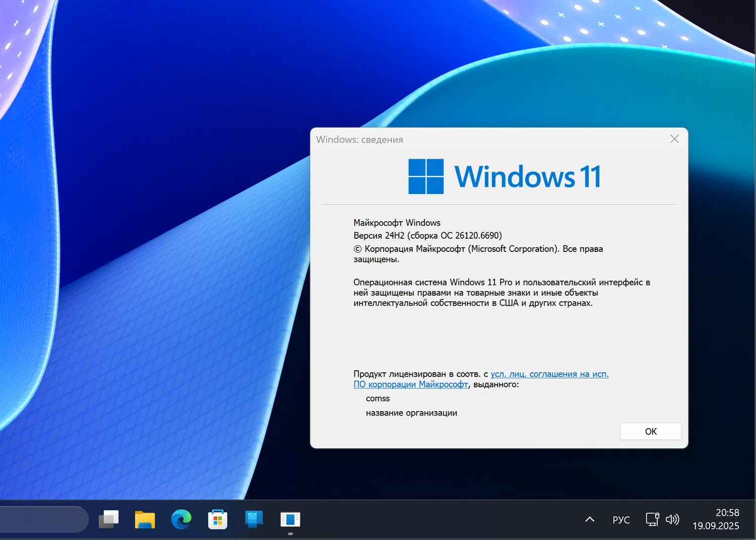The height and width of the screenshot is (540, 756).
Task: Click the taskbar search field
Action: (43, 519)
